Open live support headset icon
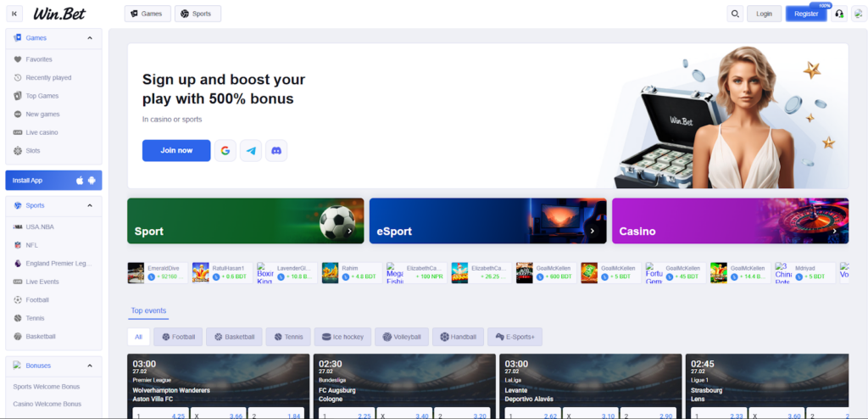This screenshot has width=868, height=419. 839,14
